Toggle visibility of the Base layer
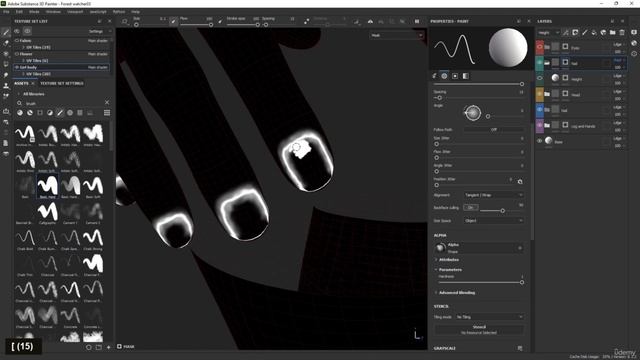This screenshot has width=640, height=360. pyautogui.click(x=540, y=141)
